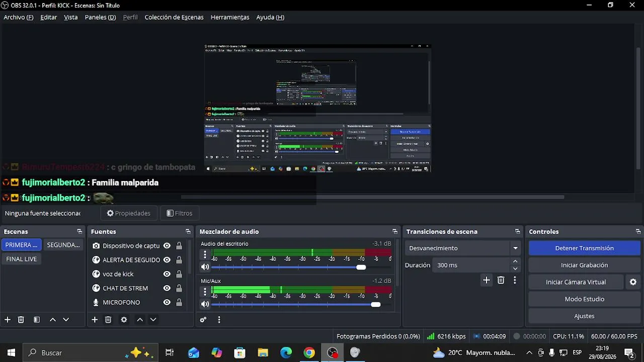
Task: Open the Archivo menu
Action: [x=19, y=17]
